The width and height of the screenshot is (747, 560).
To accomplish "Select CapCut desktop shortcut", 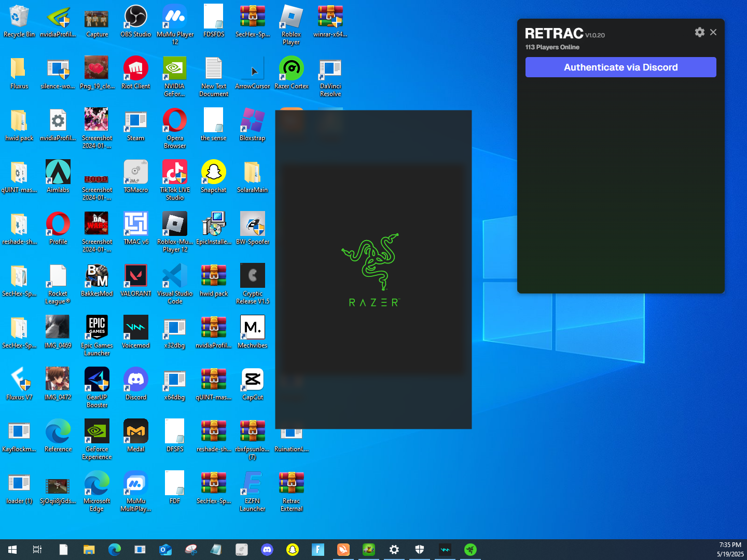I will pos(253,384).
